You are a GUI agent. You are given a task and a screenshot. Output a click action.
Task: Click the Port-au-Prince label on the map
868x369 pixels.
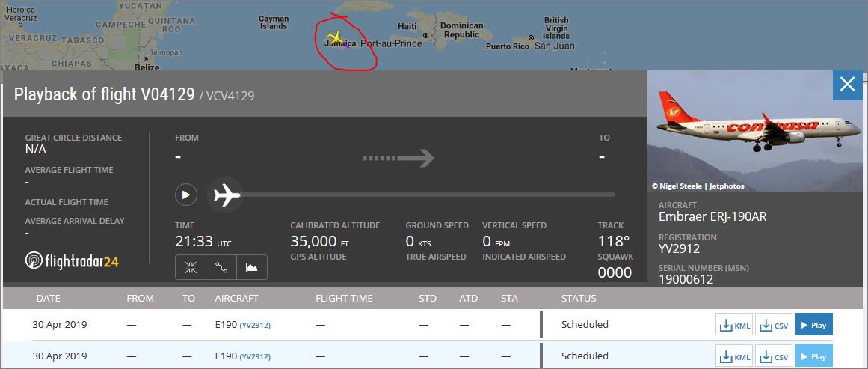pos(391,43)
